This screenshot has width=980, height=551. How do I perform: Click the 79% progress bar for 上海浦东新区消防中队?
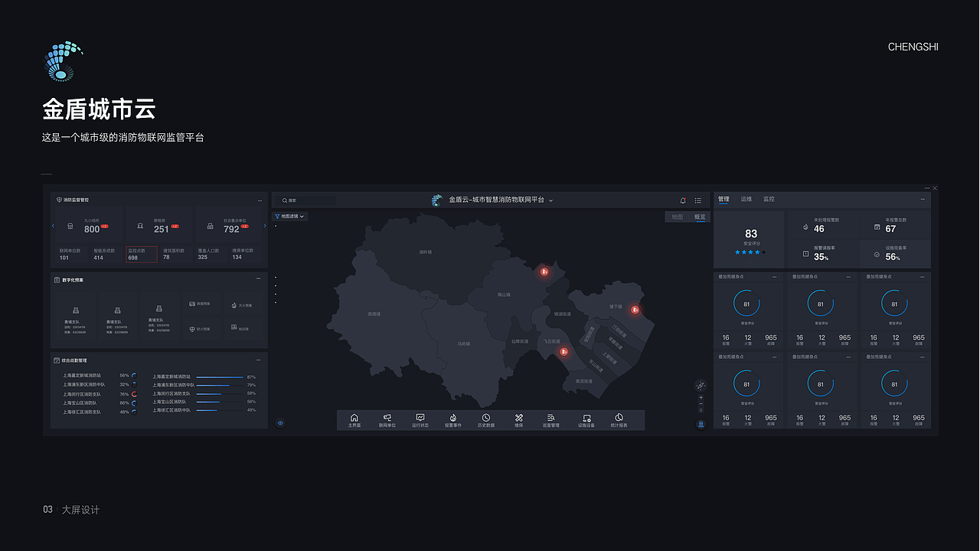220,385
